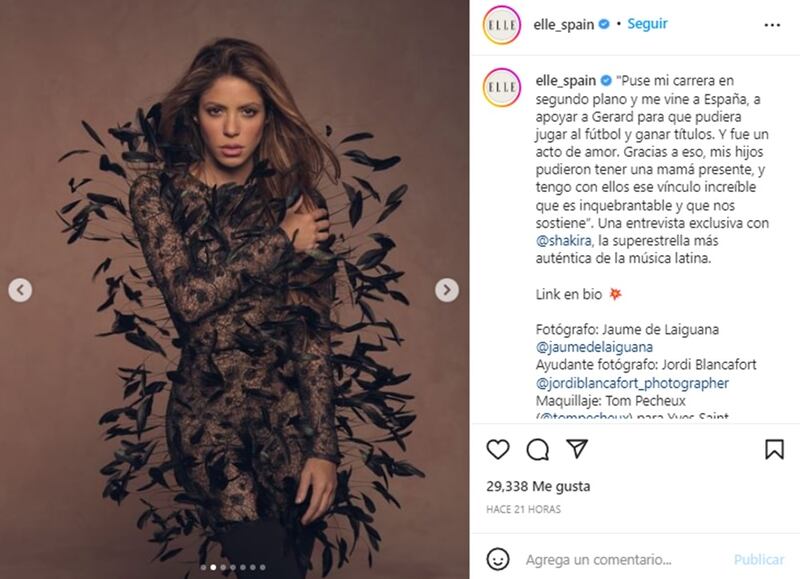Open emoji picker smiley icon

tap(497, 559)
